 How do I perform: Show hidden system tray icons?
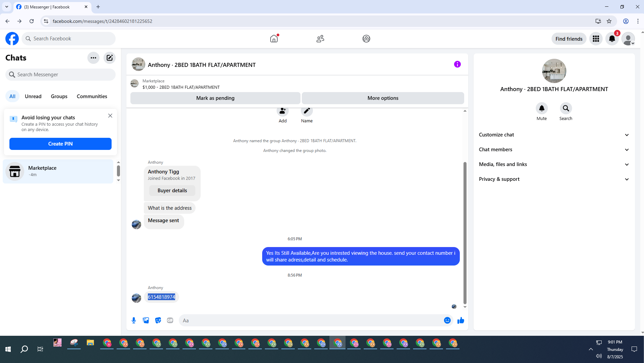[x=591, y=349]
